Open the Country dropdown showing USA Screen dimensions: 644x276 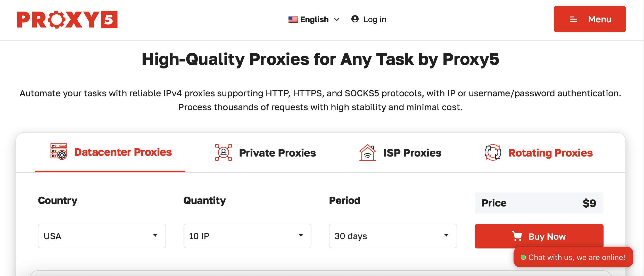click(102, 236)
